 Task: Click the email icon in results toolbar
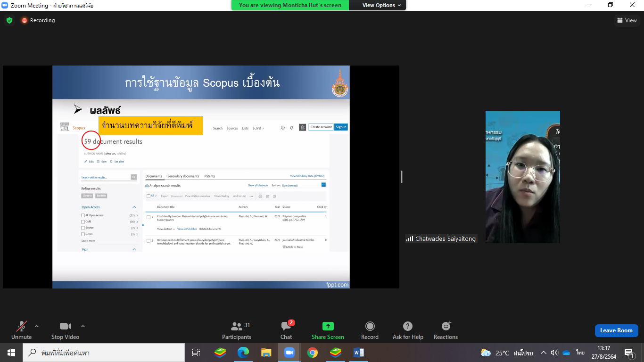pyautogui.click(x=268, y=196)
